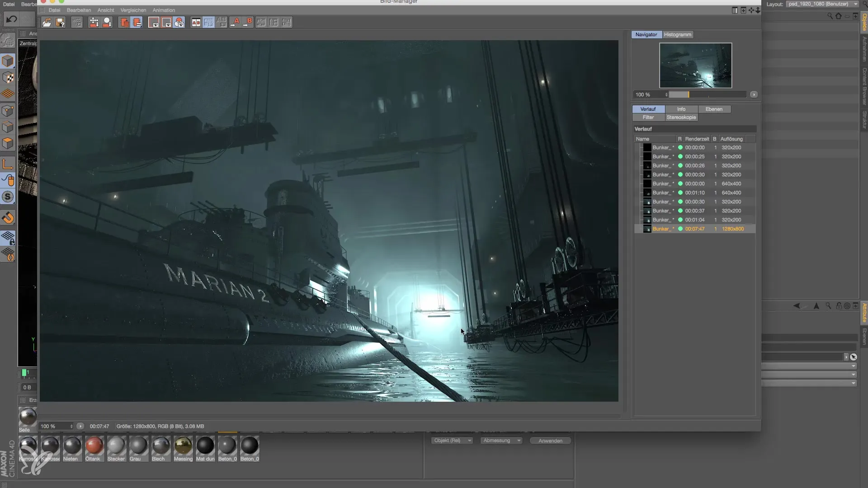
Task: Open the Stereoskopie tab
Action: (x=681, y=117)
